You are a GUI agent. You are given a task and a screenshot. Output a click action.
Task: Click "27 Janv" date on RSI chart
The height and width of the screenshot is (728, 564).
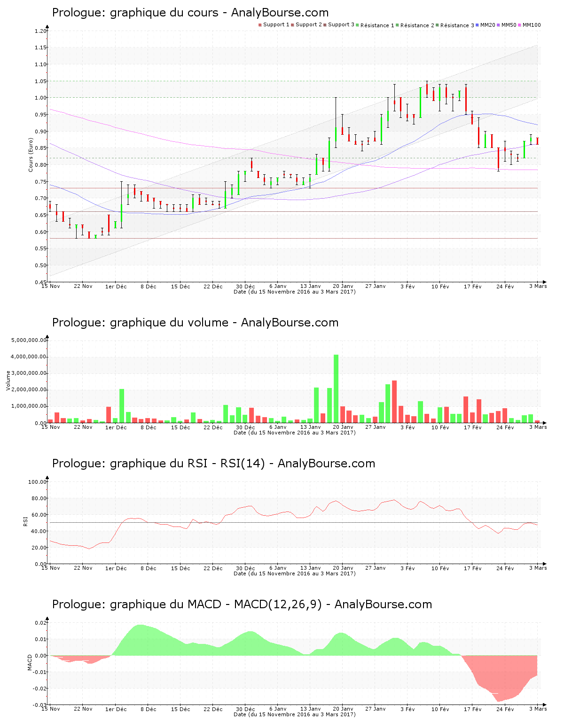376,568
